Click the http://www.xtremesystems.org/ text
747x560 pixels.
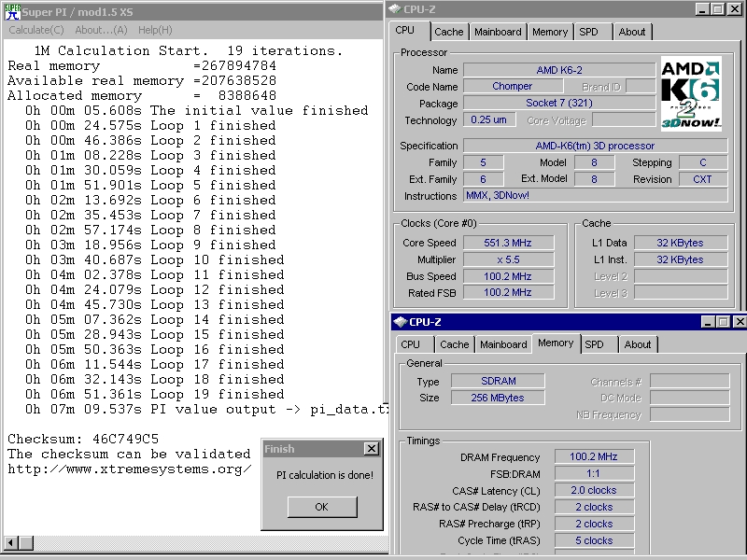(x=129, y=469)
